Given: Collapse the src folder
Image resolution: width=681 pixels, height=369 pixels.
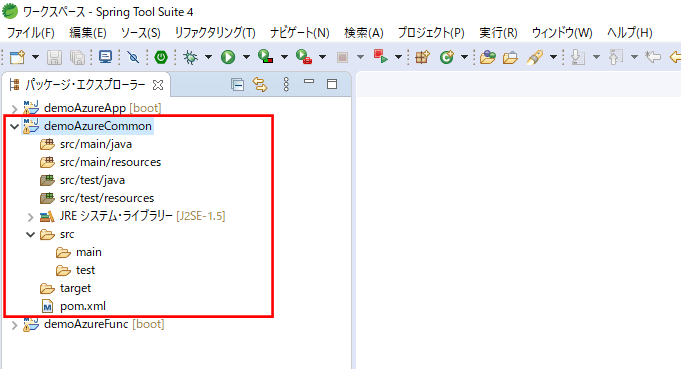Looking at the screenshot, I should click(30, 234).
